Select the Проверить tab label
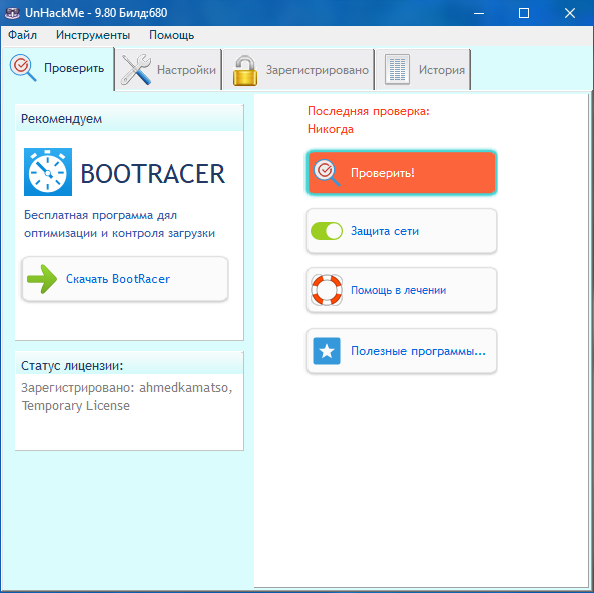The image size is (594, 593). tap(74, 68)
